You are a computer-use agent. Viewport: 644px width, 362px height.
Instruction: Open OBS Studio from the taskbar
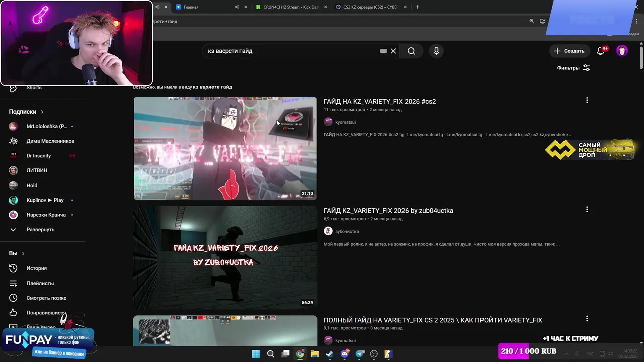pos(374,354)
